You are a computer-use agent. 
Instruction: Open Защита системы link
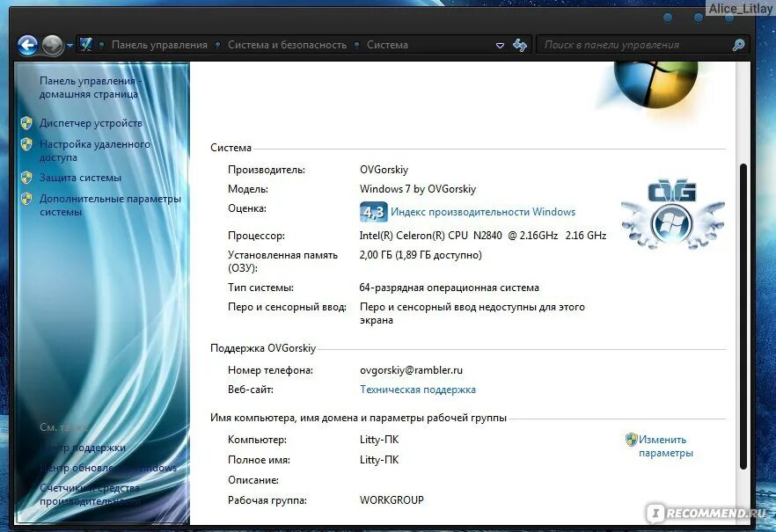pyautogui.click(x=80, y=178)
